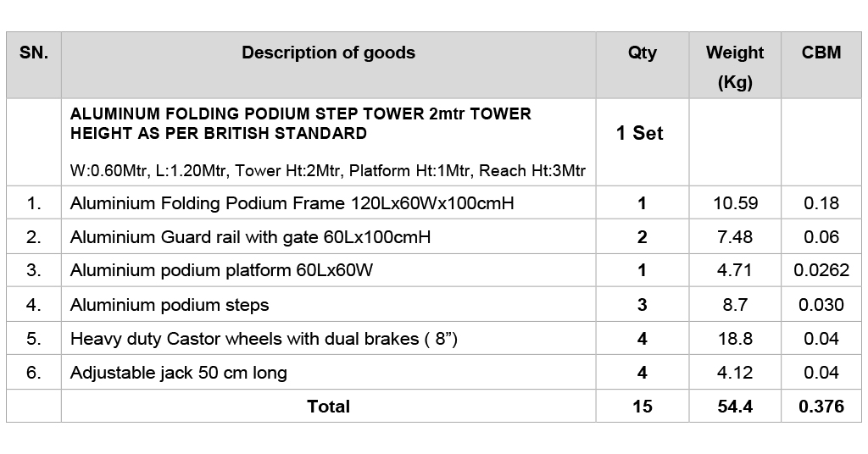The width and height of the screenshot is (868, 454).
Task: Select the Total label cell
Action: pos(328,406)
